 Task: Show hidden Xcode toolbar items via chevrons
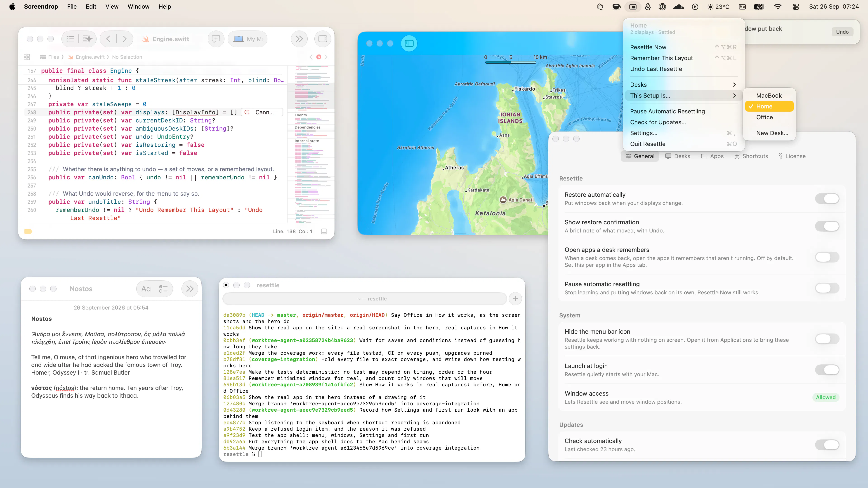coord(299,39)
